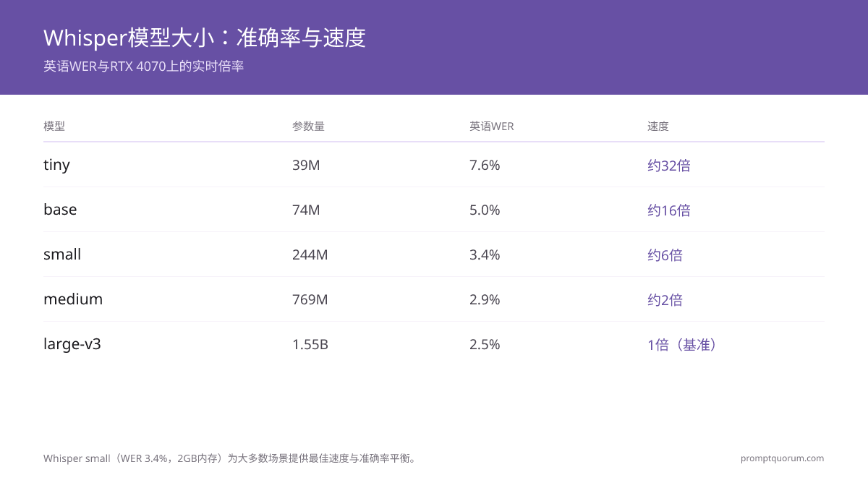Click the '参数量' column header
The height and width of the screenshot is (488, 868).
pos(308,126)
